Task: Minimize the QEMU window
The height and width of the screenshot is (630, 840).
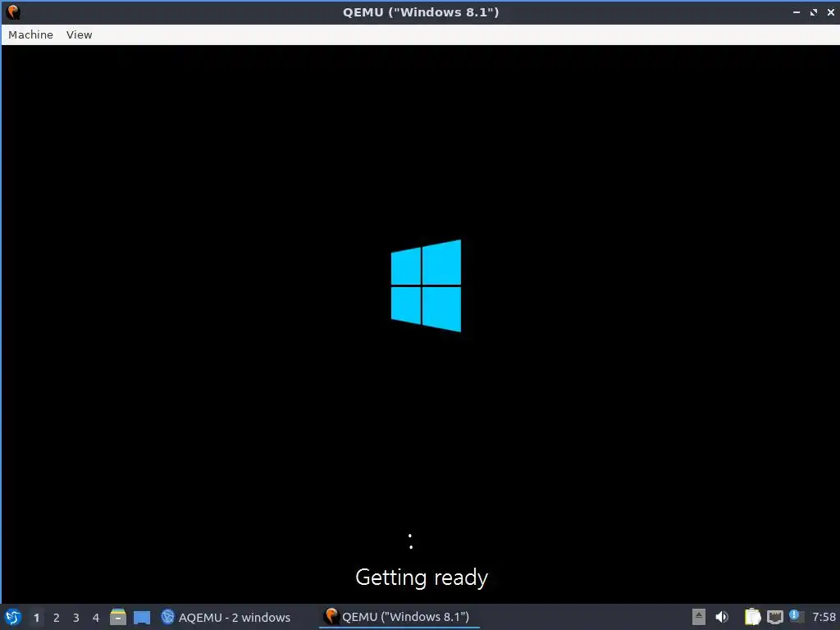Action: click(x=797, y=11)
